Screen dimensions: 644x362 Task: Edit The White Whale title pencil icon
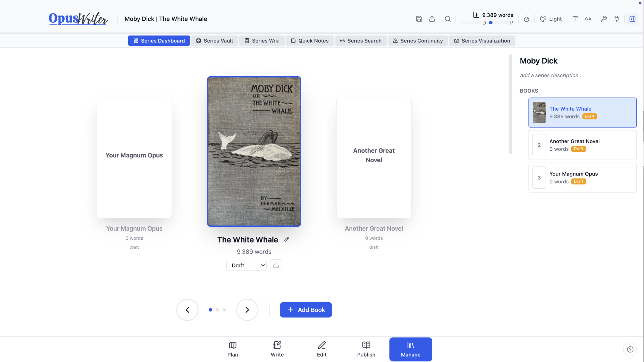(x=286, y=240)
